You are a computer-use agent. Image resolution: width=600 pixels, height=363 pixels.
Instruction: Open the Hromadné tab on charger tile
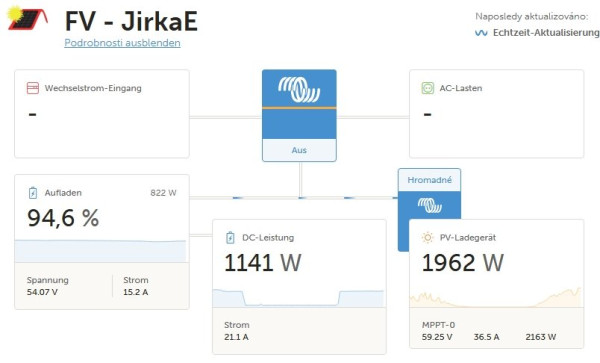429,180
